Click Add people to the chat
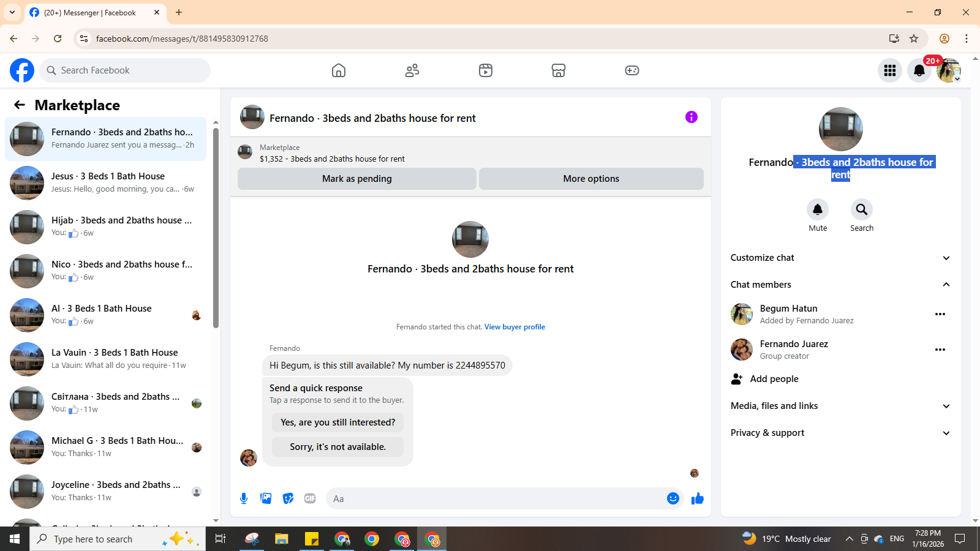The height and width of the screenshot is (551, 980). [764, 379]
